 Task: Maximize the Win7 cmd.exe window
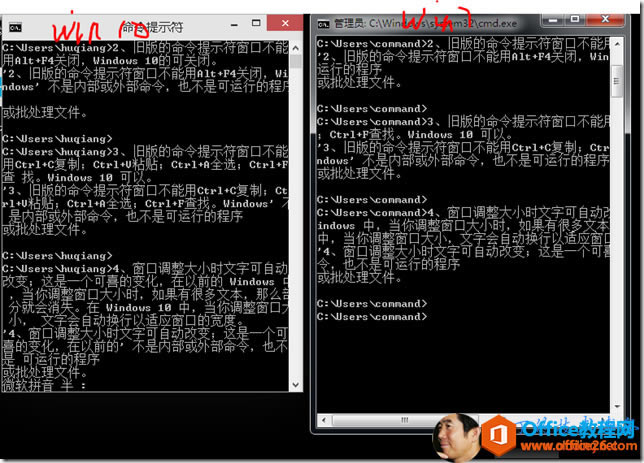(x=575, y=19)
